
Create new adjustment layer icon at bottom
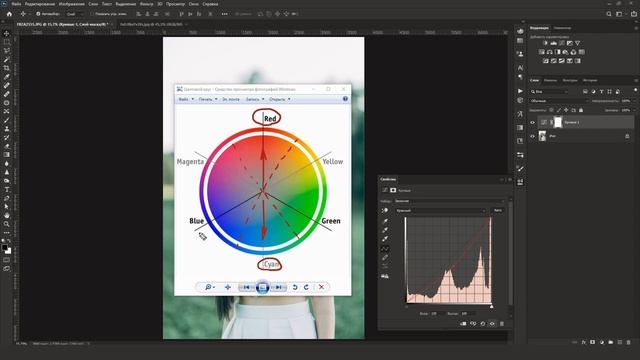(602, 342)
